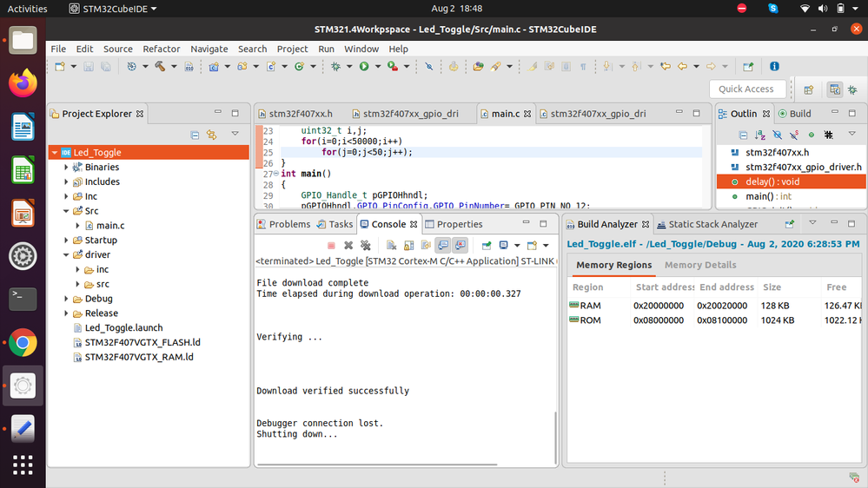Open Terminal from the Ubuntu dock
The height and width of the screenshot is (488, 868).
tap(23, 299)
